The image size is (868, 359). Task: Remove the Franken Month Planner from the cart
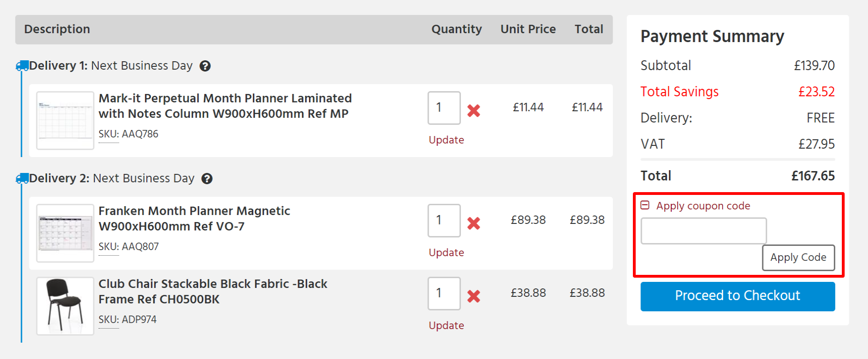(474, 224)
